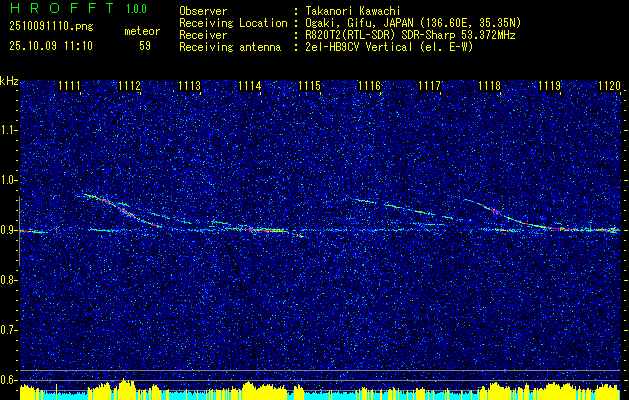Click the 0.9 frequency axis label
This screenshot has width=629, height=400.
7,230
